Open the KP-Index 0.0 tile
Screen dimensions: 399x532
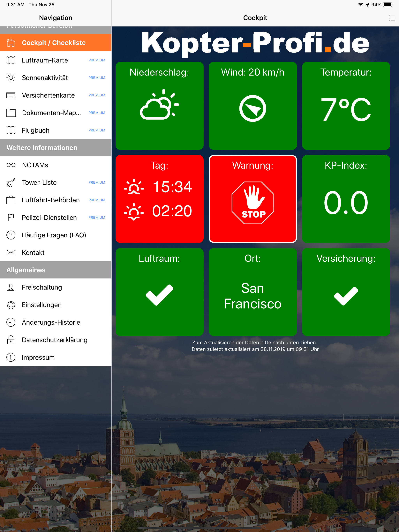click(346, 199)
